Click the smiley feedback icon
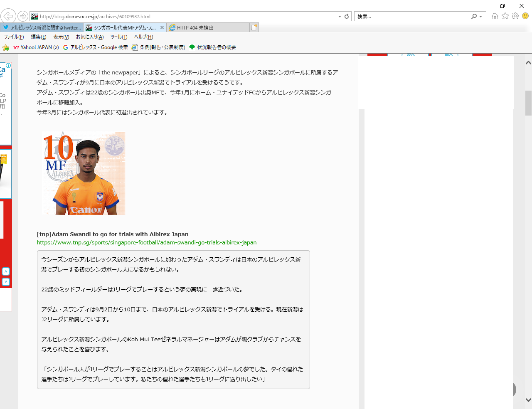Screen dimensions: 532x409 525,16
